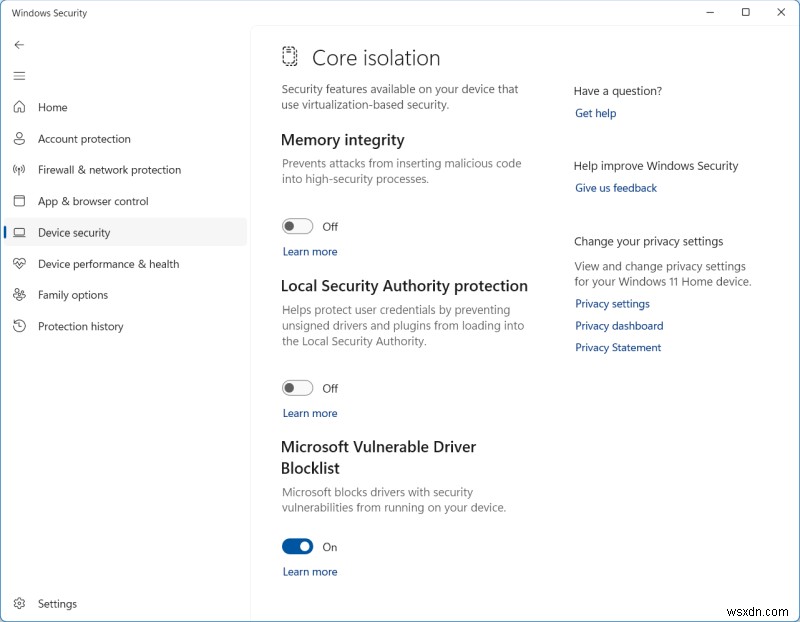Click the Core isolation chip icon

[x=289, y=56]
